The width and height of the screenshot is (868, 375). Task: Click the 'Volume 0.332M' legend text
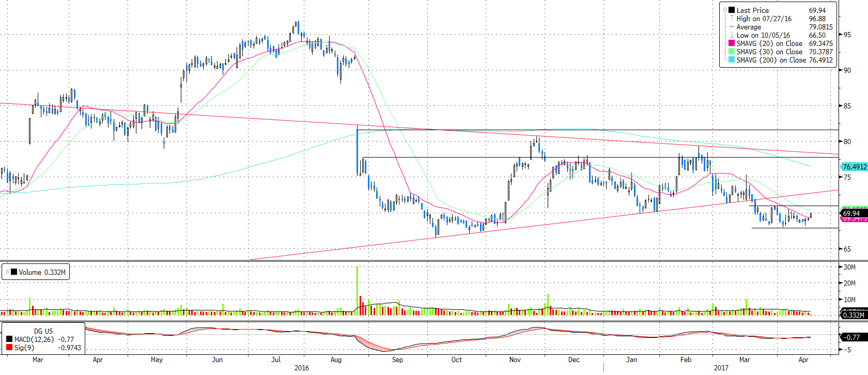coord(42,272)
